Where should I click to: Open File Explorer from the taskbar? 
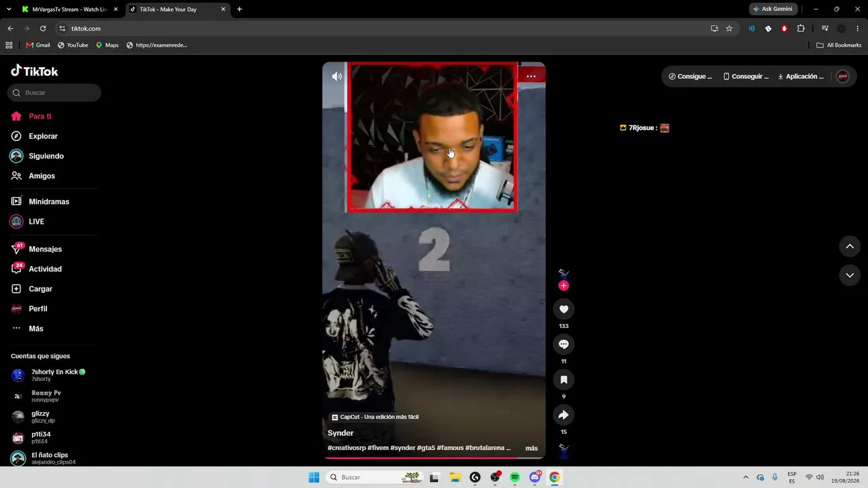(455, 477)
